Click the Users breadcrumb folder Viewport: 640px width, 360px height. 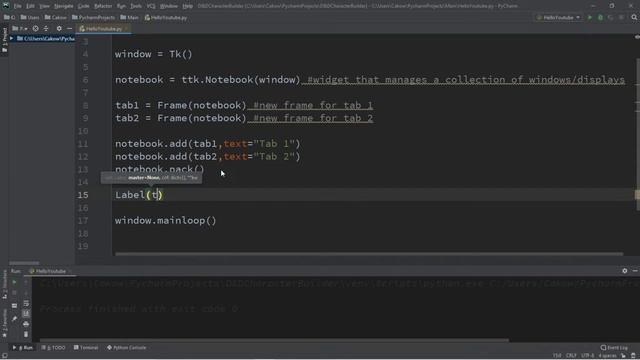click(x=30, y=18)
